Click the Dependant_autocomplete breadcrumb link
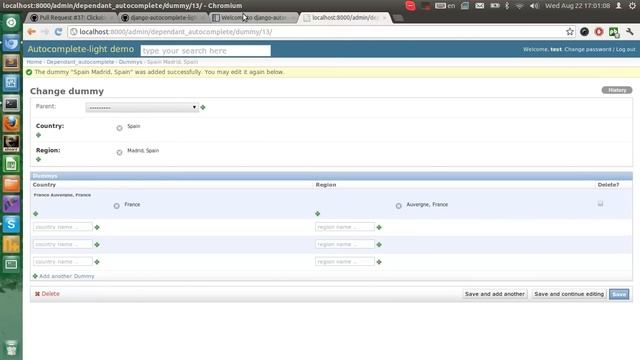This screenshot has height=360, width=640. (x=80, y=62)
